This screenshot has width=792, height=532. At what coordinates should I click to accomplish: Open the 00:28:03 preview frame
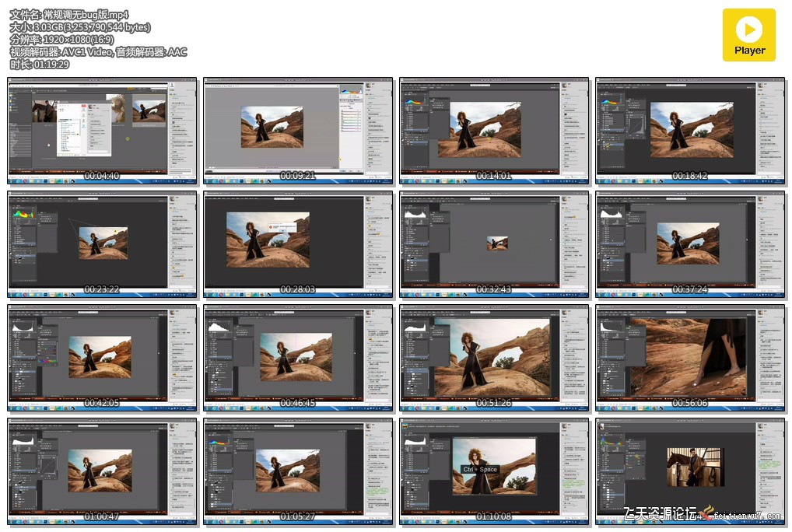pos(298,245)
